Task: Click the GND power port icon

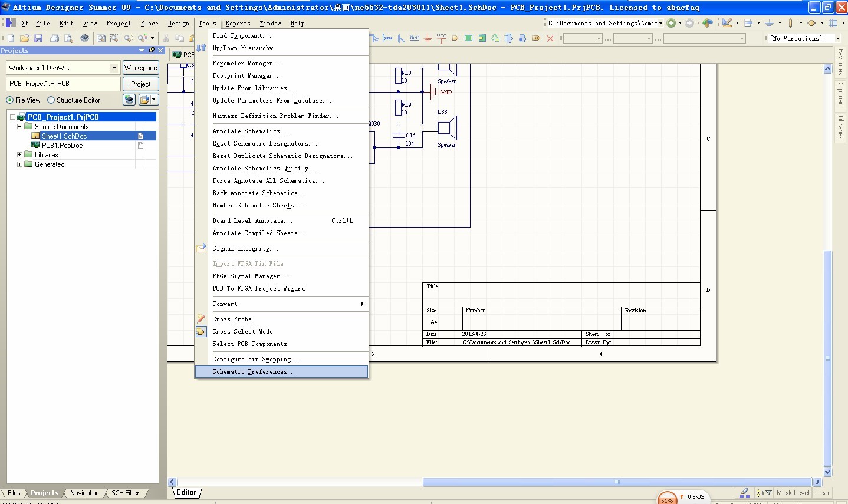Action: point(428,39)
